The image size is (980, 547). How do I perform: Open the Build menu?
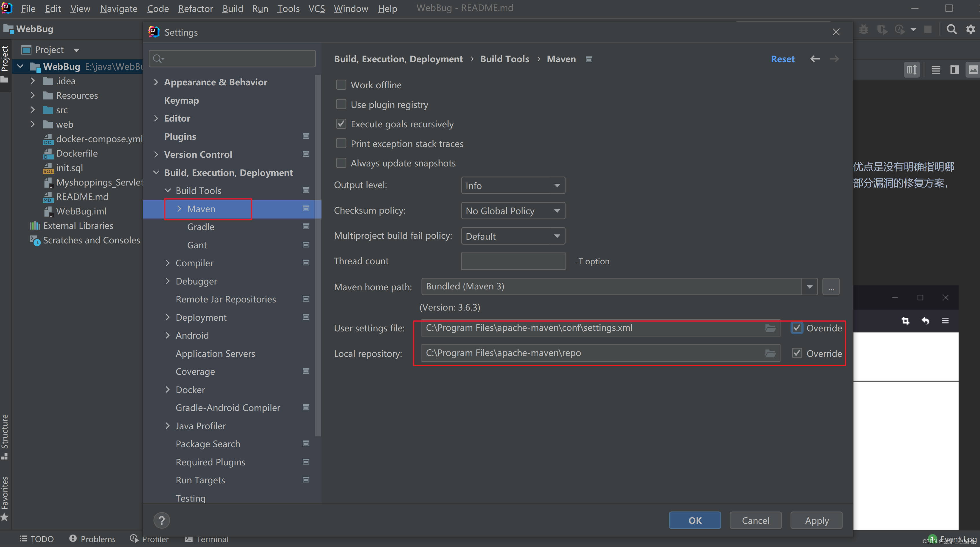(x=232, y=8)
